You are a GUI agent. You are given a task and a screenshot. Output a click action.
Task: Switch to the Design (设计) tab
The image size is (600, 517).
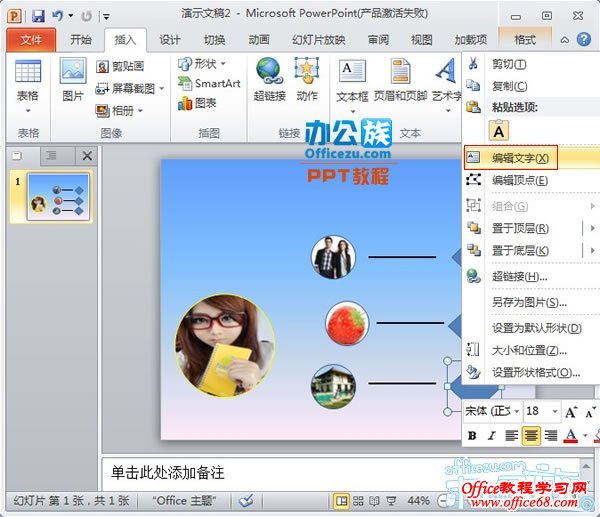[170, 40]
